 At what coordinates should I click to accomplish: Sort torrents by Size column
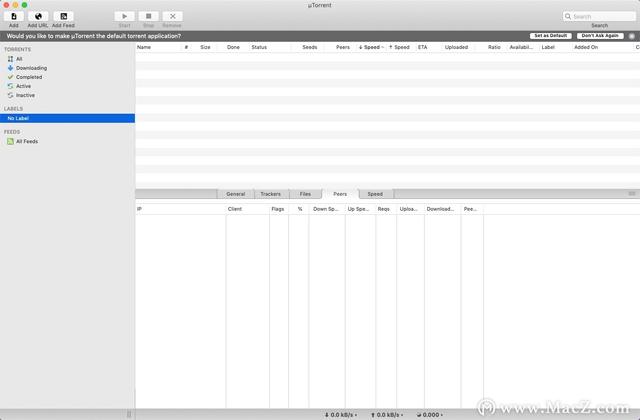(205, 47)
